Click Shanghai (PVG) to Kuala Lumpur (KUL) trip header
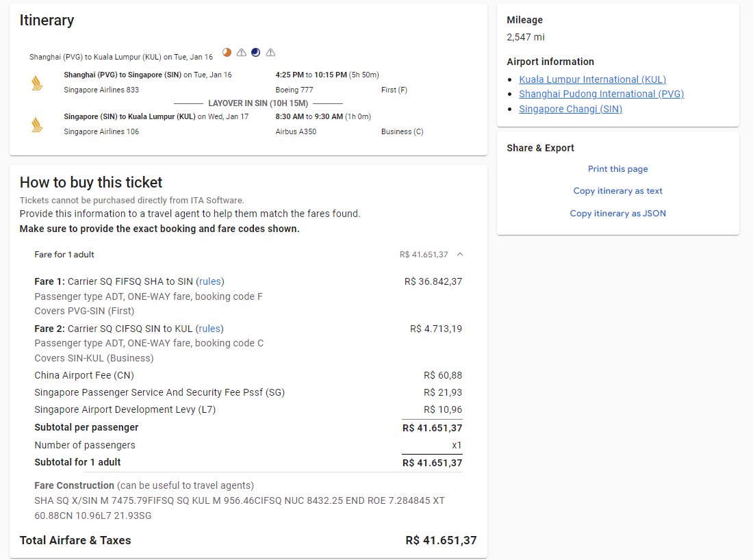The image size is (753, 560). (121, 57)
